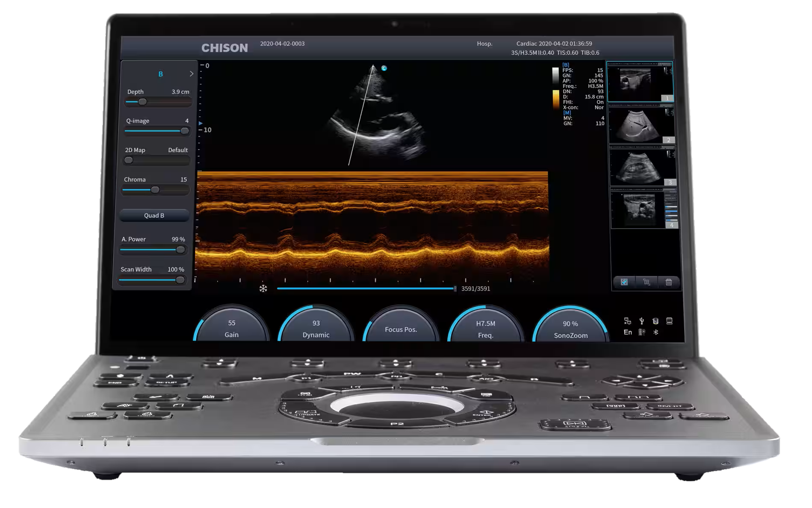Click the select-all thumbnails icon
812x508 pixels.
[624, 282]
